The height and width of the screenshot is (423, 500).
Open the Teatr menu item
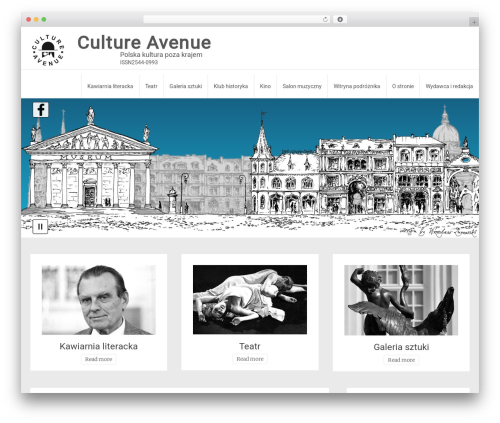(x=151, y=86)
